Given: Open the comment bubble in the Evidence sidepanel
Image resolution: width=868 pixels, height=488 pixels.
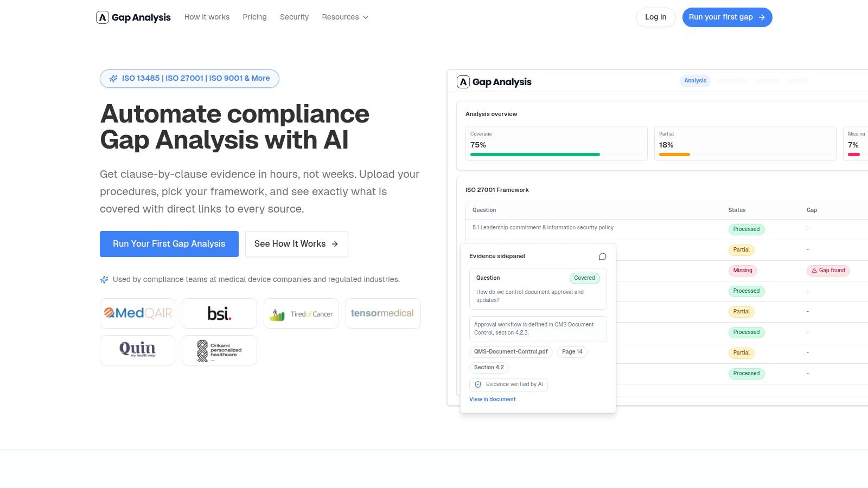Looking at the screenshot, I should point(602,256).
